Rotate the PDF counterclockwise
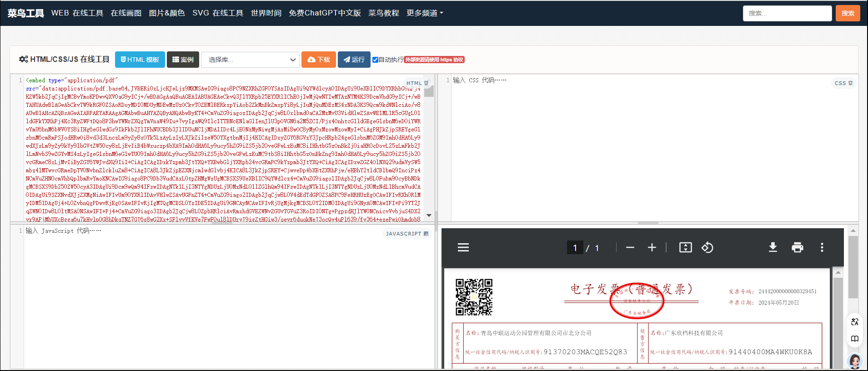 707,247
